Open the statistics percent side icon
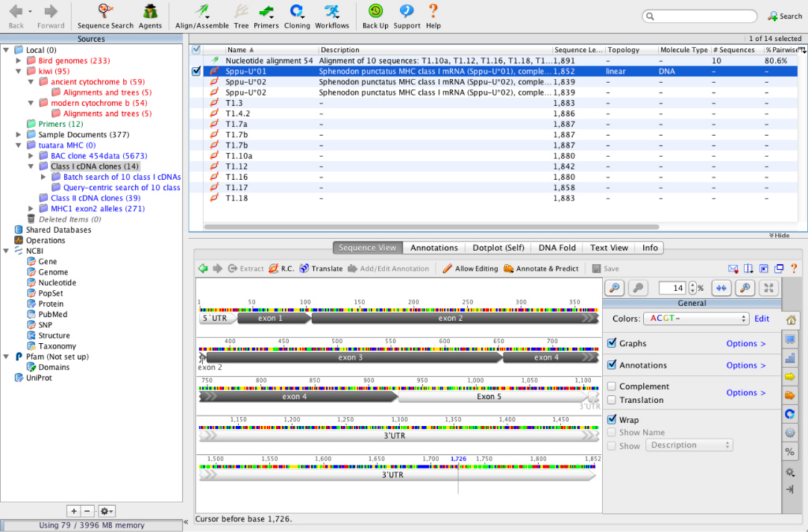808x532 pixels. point(790,452)
